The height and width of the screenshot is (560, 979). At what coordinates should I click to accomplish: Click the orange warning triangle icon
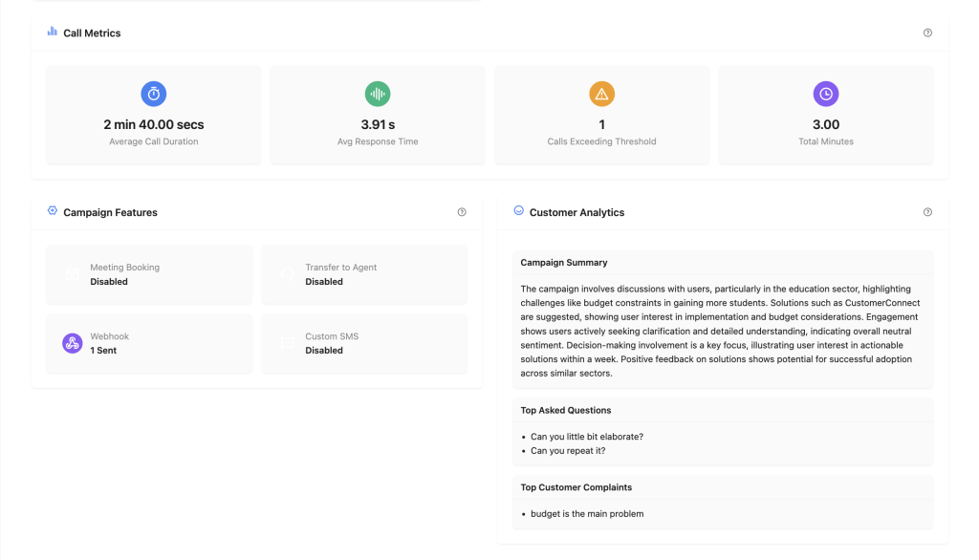601,94
